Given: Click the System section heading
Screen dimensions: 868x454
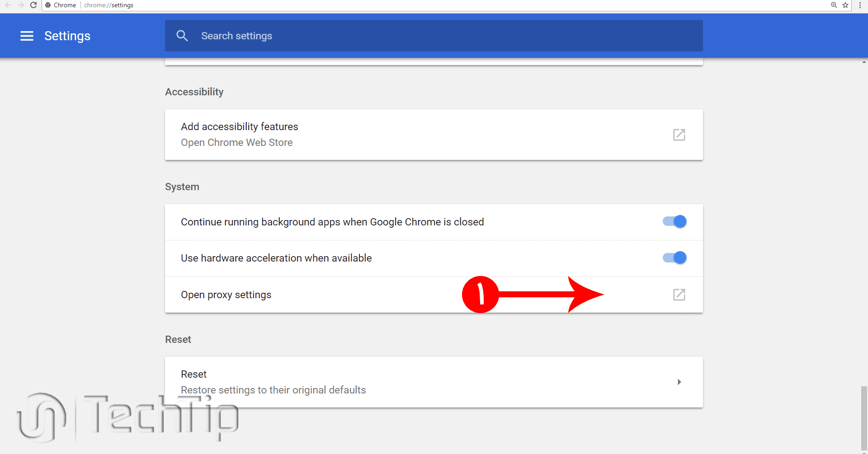Looking at the screenshot, I should tap(182, 187).
